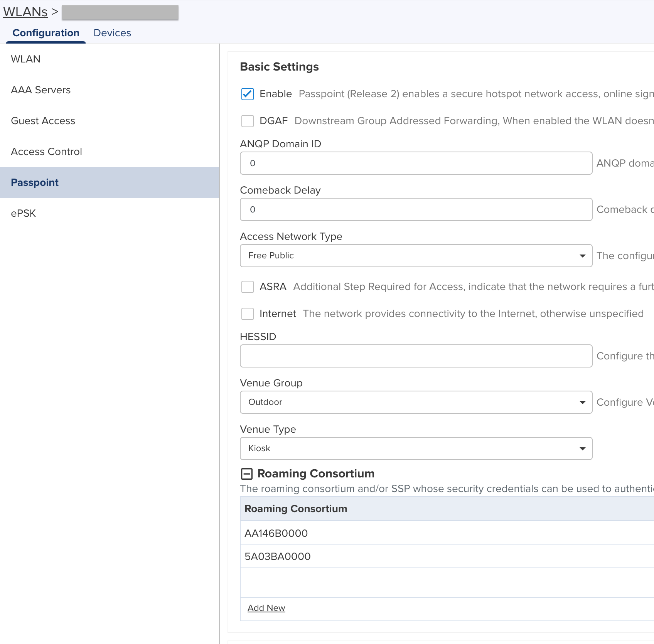Follow the WLANs breadcrumb link
The height and width of the screenshot is (644, 654).
[25, 12]
